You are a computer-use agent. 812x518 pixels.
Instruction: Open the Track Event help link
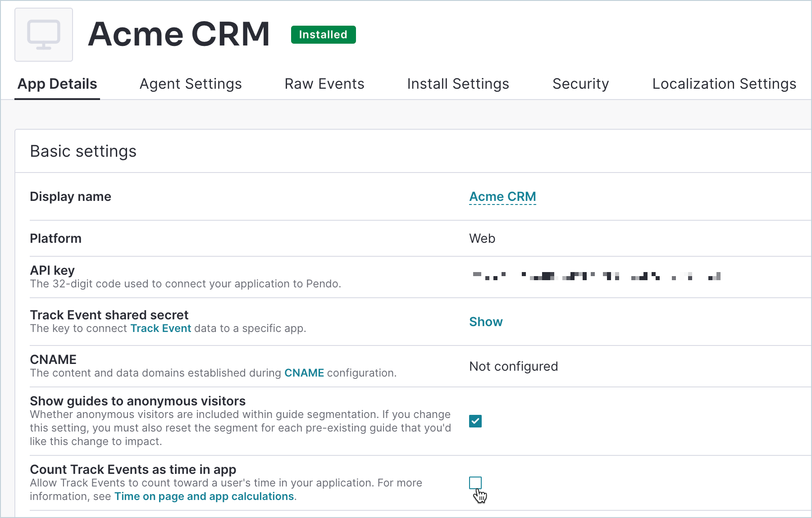161,328
